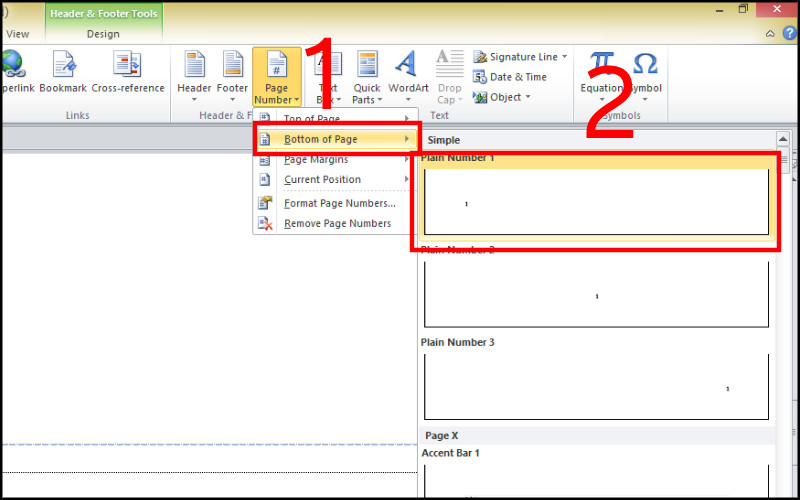Image resolution: width=800 pixels, height=500 pixels.
Task: Click the Hyperlink globe icon
Action: pos(13,64)
